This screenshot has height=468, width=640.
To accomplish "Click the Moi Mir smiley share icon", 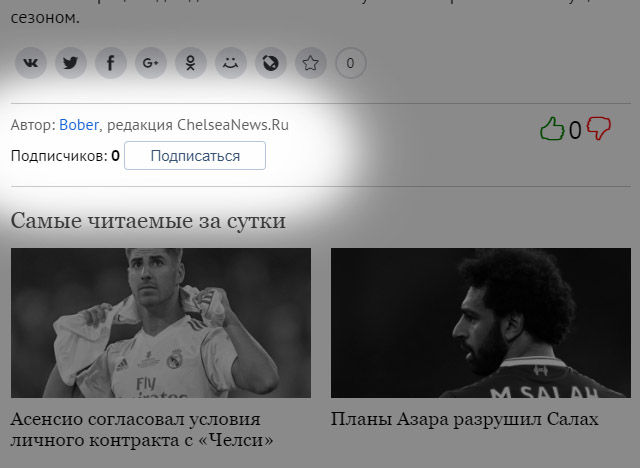I will (231, 63).
